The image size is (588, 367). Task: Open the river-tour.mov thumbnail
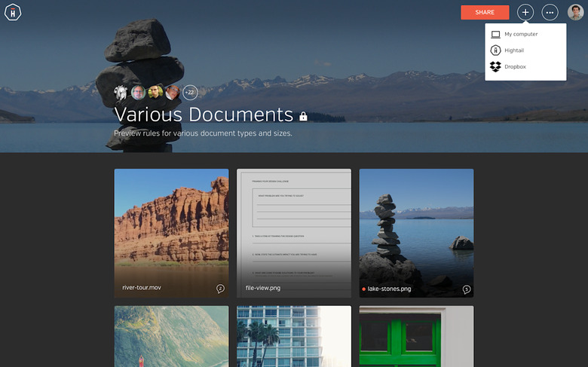click(x=171, y=226)
